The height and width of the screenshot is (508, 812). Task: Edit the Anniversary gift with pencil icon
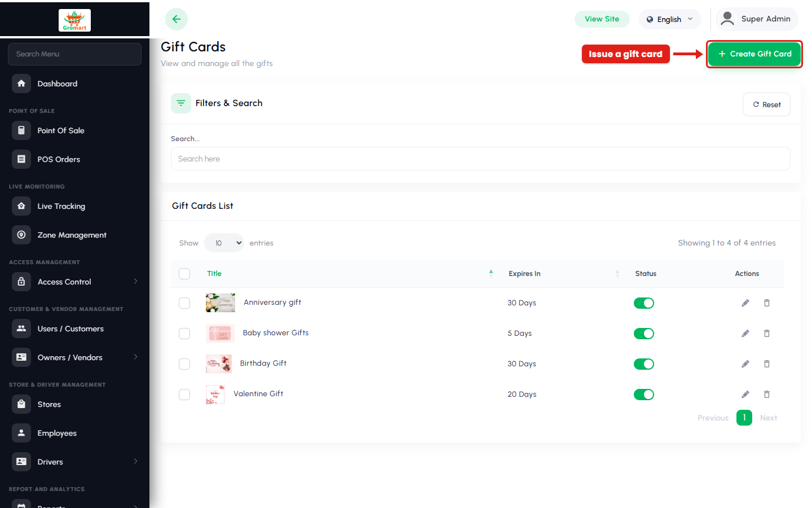[x=745, y=303]
